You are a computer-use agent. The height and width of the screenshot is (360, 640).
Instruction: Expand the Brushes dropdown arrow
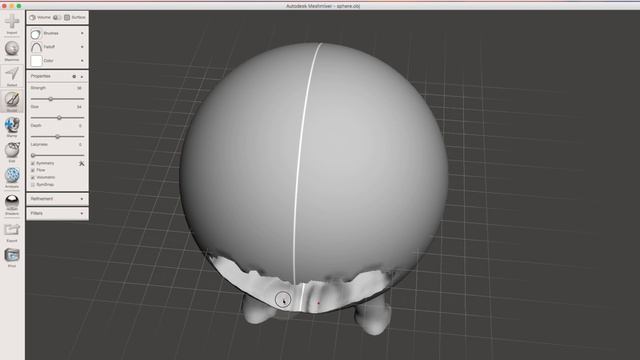[x=82, y=33]
